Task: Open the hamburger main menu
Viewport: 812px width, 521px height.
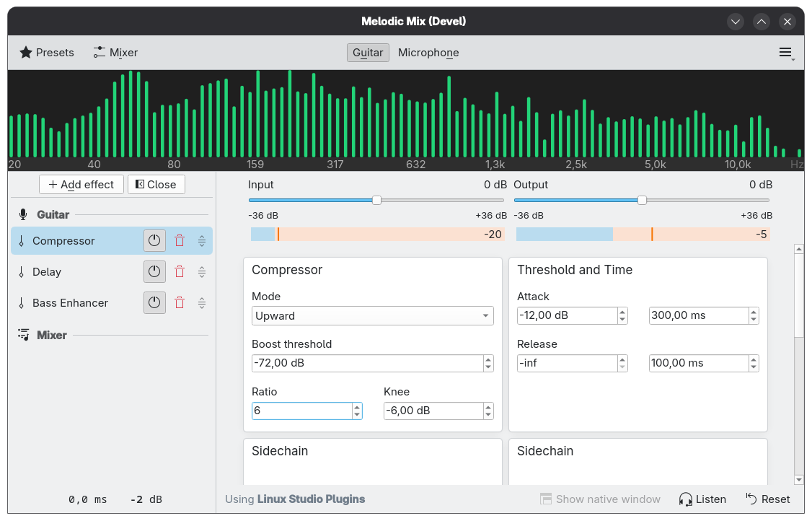Action: [785, 53]
